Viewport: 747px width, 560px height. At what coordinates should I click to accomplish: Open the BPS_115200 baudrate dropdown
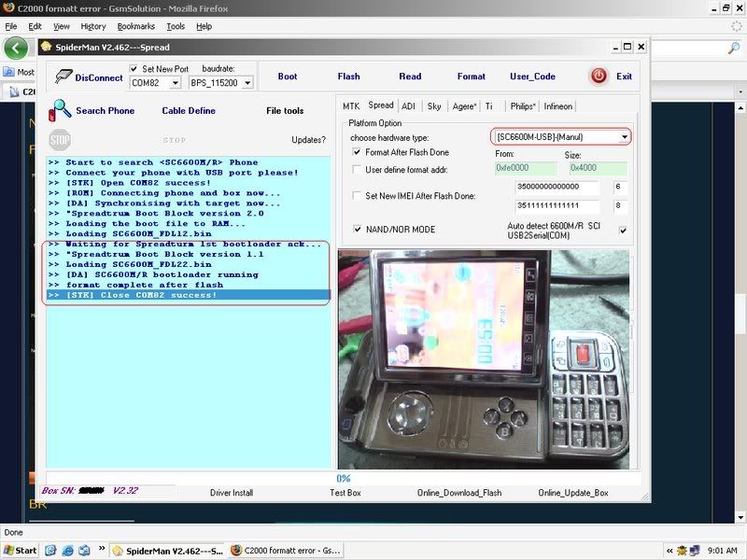[247, 83]
